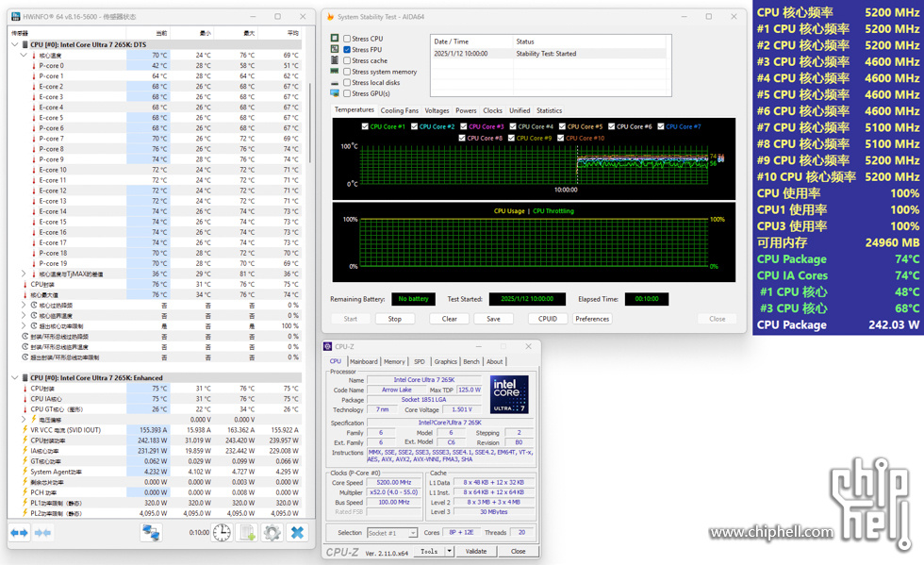Click the 'Arrow Lake' code name value
Viewport: 924px width, 565px height.
point(397,390)
